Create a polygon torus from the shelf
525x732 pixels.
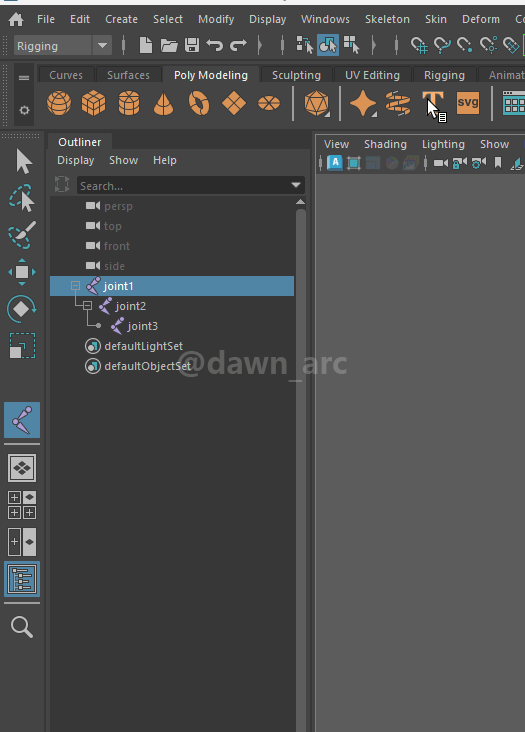click(x=199, y=103)
